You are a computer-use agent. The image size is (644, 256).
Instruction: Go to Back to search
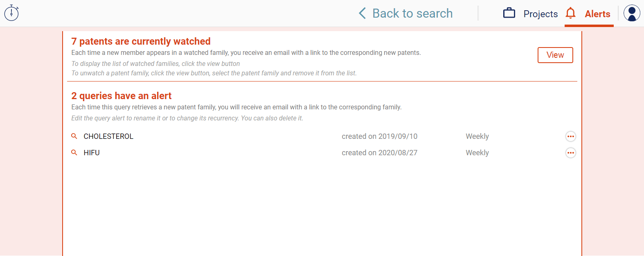(412, 14)
